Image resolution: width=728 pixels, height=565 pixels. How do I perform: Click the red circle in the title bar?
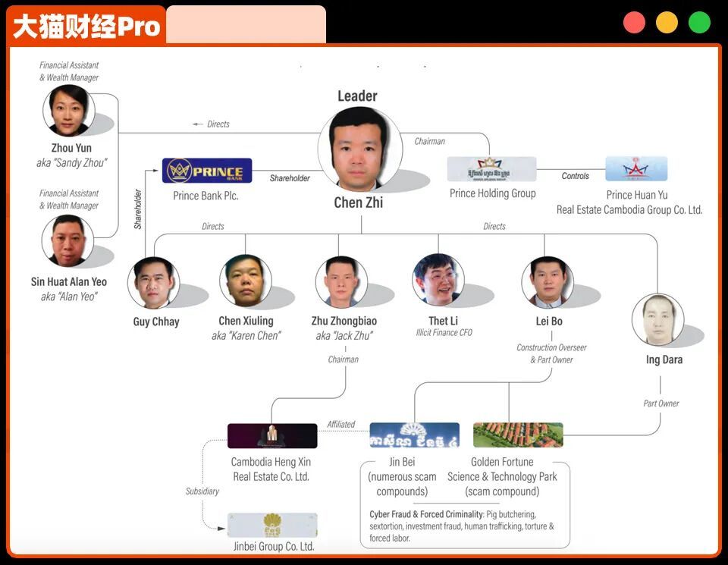pos(634,22)
